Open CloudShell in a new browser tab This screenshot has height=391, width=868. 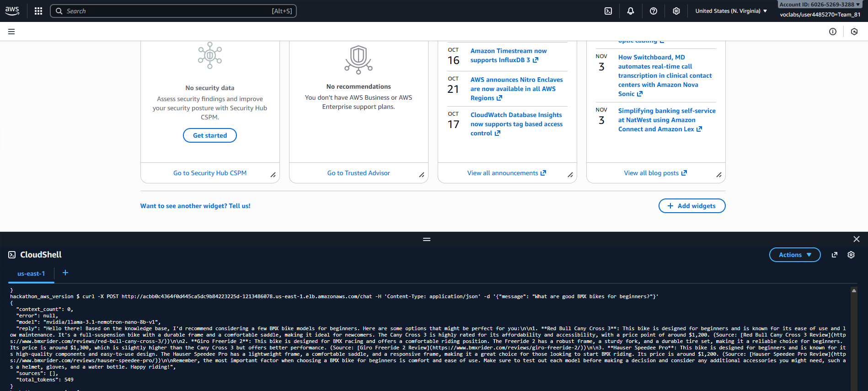tap(835, 255)
